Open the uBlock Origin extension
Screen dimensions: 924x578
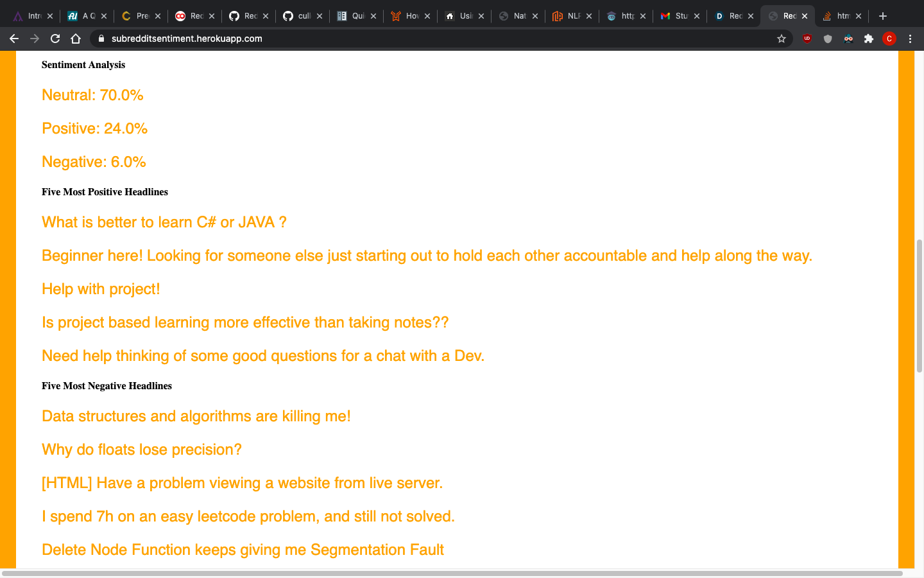(x=807, y=39)
